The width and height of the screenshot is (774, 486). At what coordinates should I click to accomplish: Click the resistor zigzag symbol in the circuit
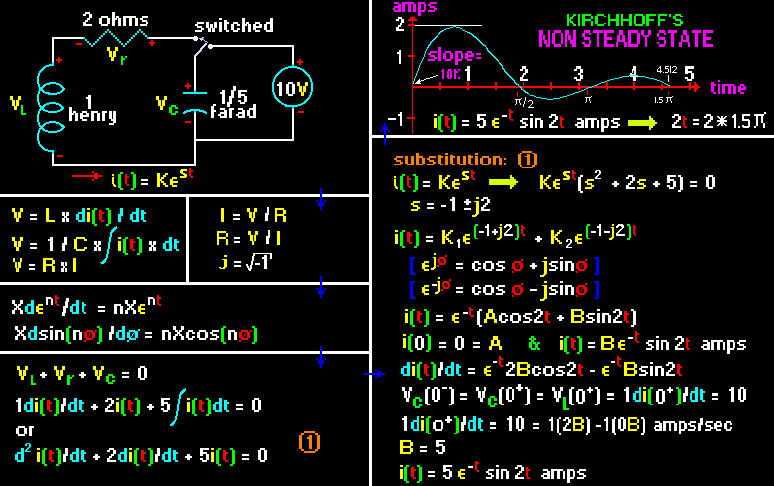[x=116, y=38]
